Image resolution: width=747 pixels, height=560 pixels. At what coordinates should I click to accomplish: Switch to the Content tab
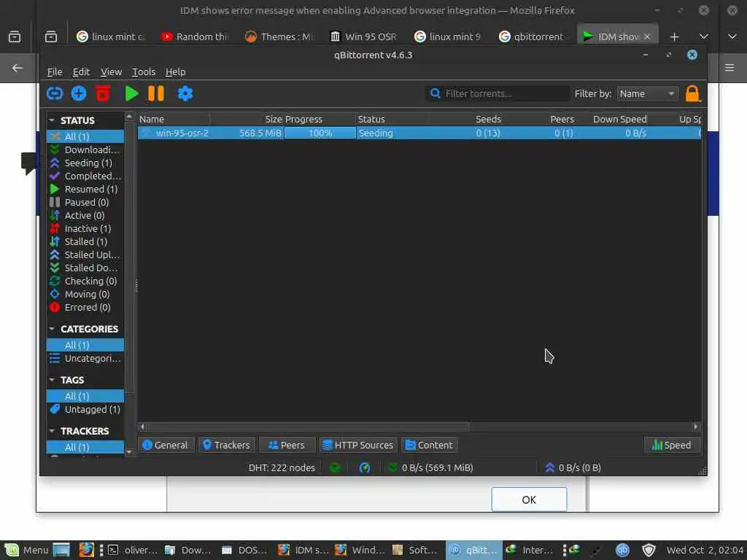(x=429, y=445)
